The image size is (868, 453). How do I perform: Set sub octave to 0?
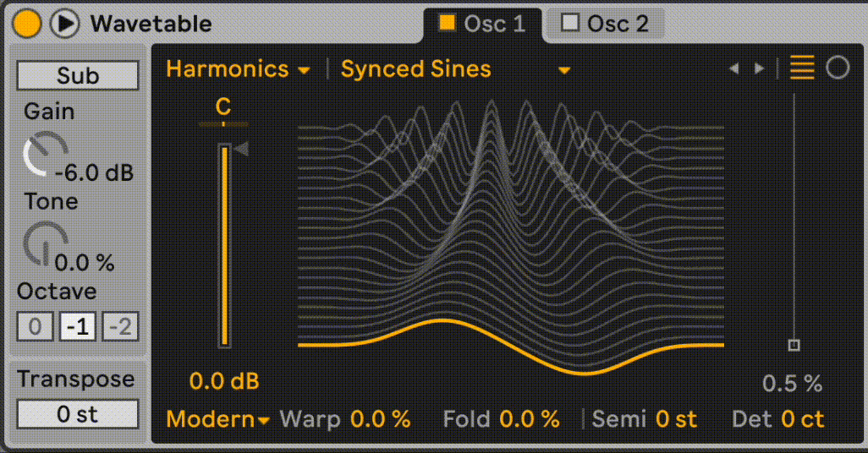[35, 326]
